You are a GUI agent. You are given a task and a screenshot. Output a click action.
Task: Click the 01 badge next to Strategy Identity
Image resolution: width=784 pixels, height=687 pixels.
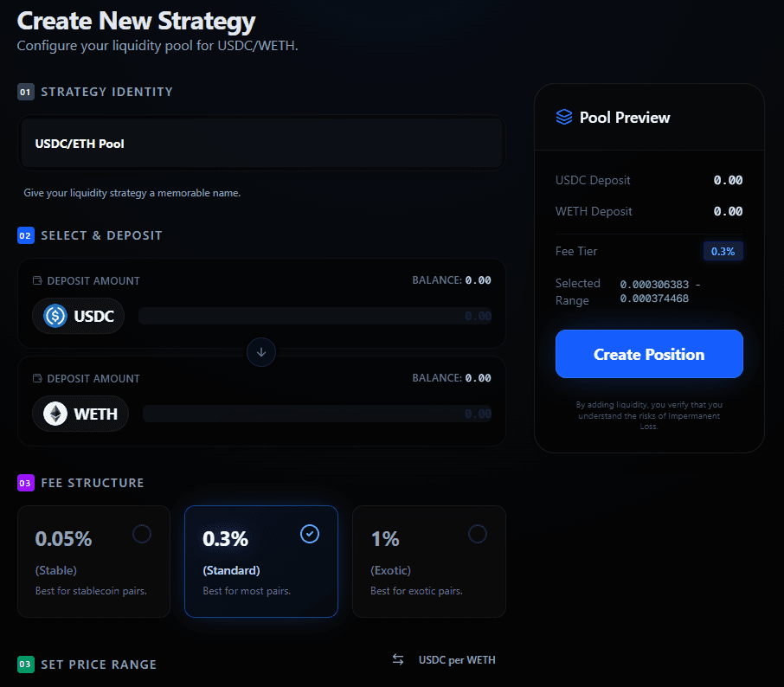(x=25, y=92)
